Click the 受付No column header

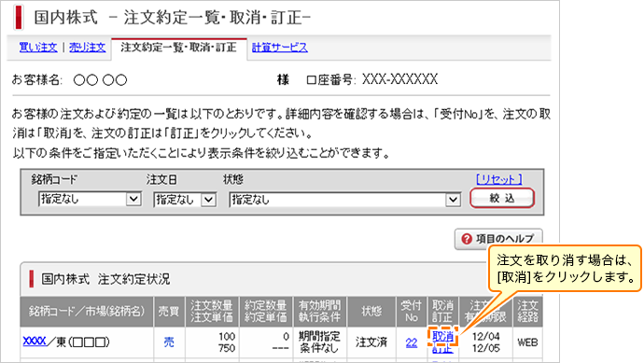(x=412, y=312)
